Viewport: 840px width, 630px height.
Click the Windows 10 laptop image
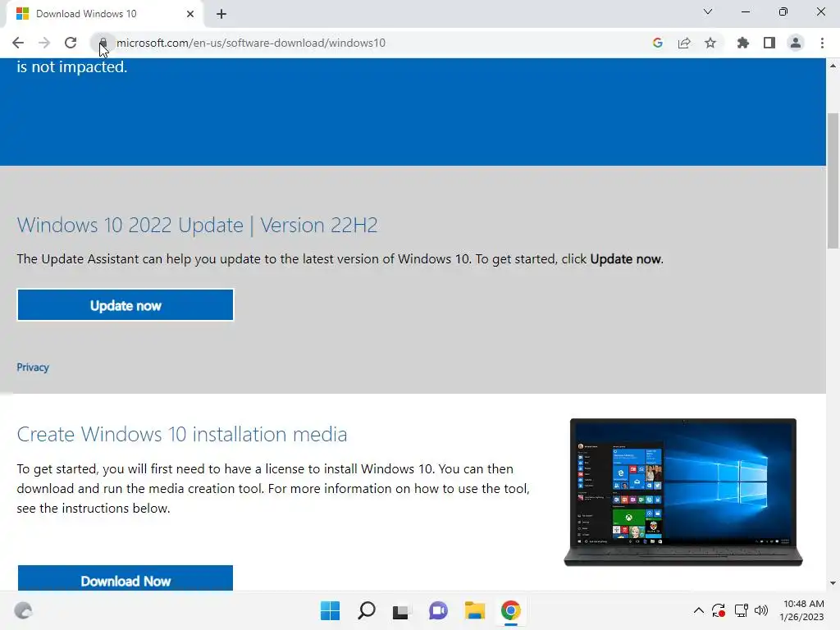tap(683, 492)
